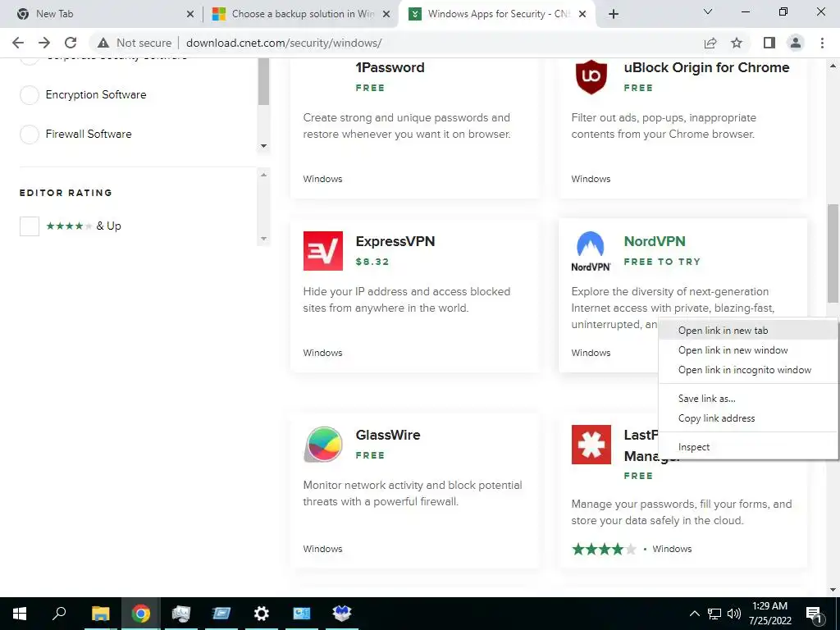The image size is (840, 630).
Task: Click the Not secure warning icon
Action: point(103,43)
